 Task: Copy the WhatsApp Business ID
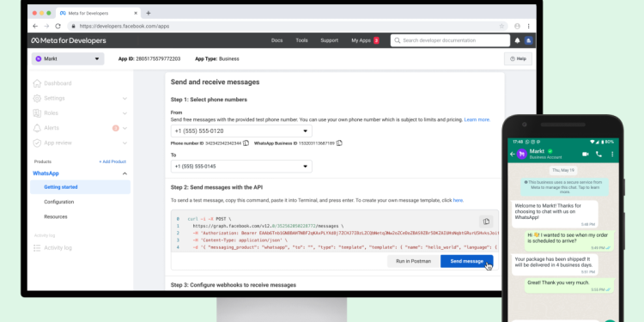click(339, 143)
